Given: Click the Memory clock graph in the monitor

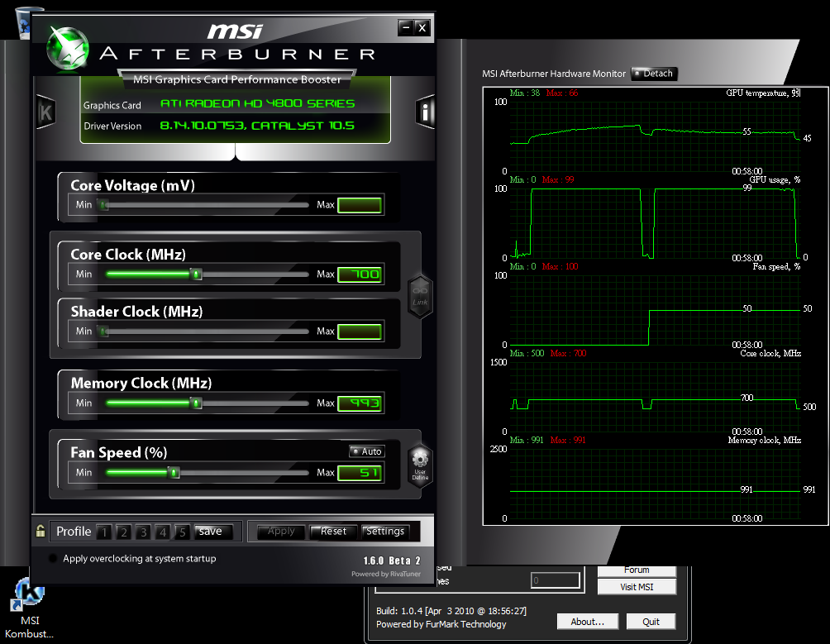Looking at the screenshot, I should click(x=655, y=483).
